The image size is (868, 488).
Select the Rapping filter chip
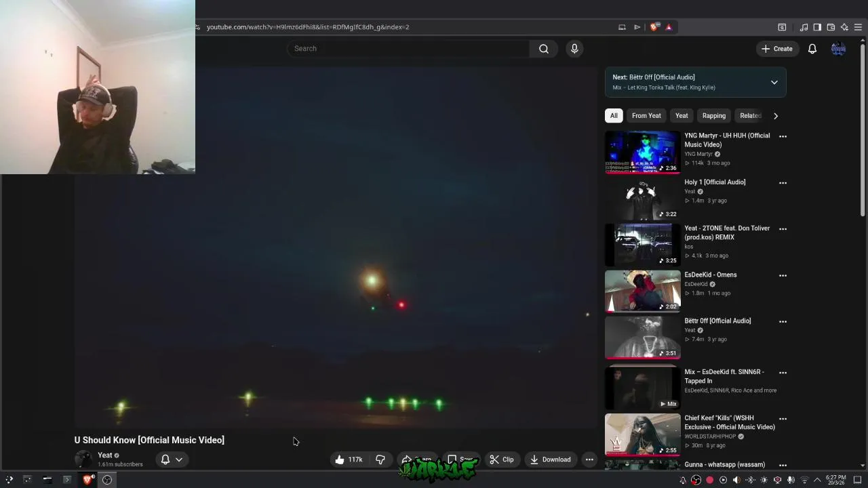[714, 116]
